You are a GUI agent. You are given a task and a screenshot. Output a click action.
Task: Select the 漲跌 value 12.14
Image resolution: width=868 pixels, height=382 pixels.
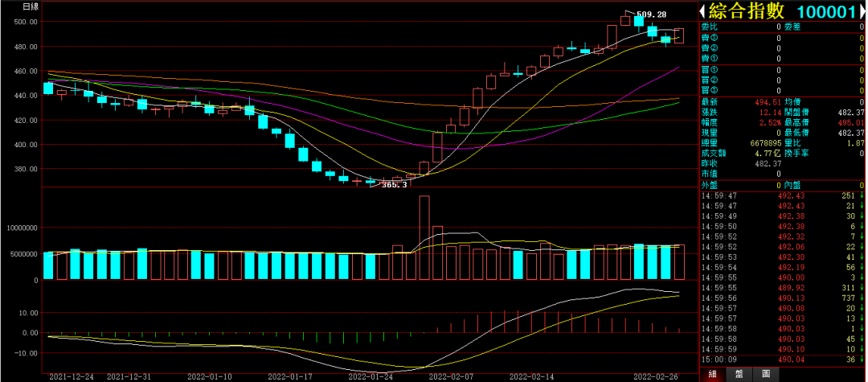click(x=770, y=113)
